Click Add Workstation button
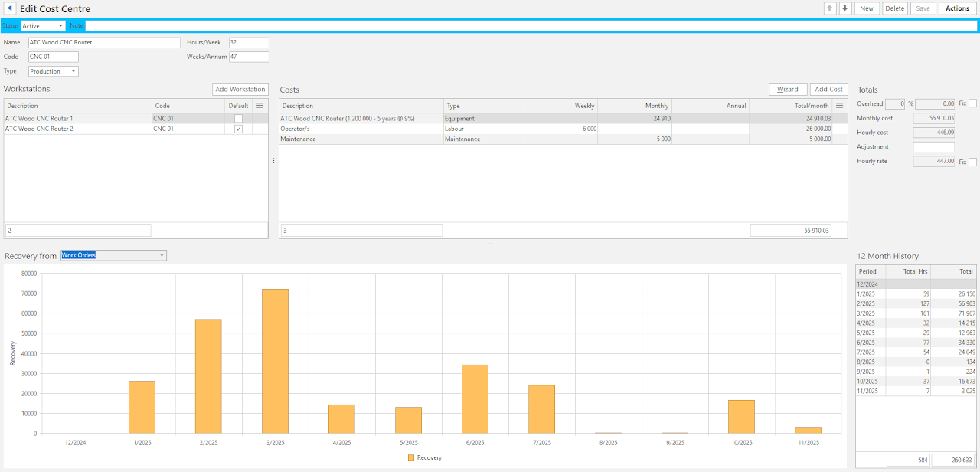 pos(240,90)
